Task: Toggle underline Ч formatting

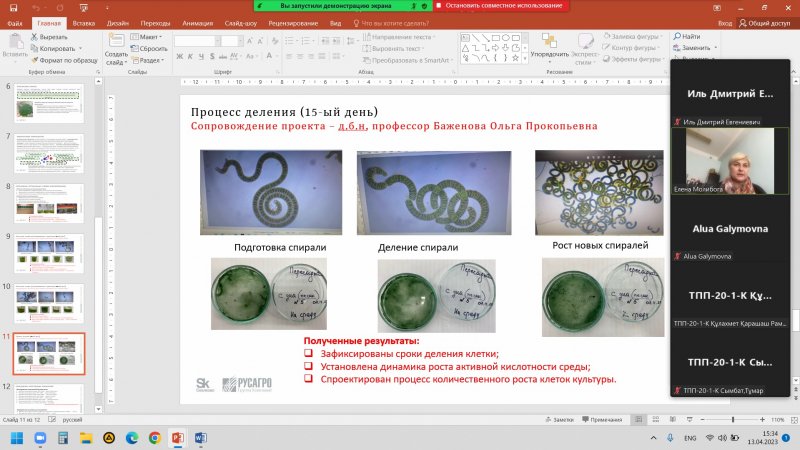Action: [x=201, y=56]
